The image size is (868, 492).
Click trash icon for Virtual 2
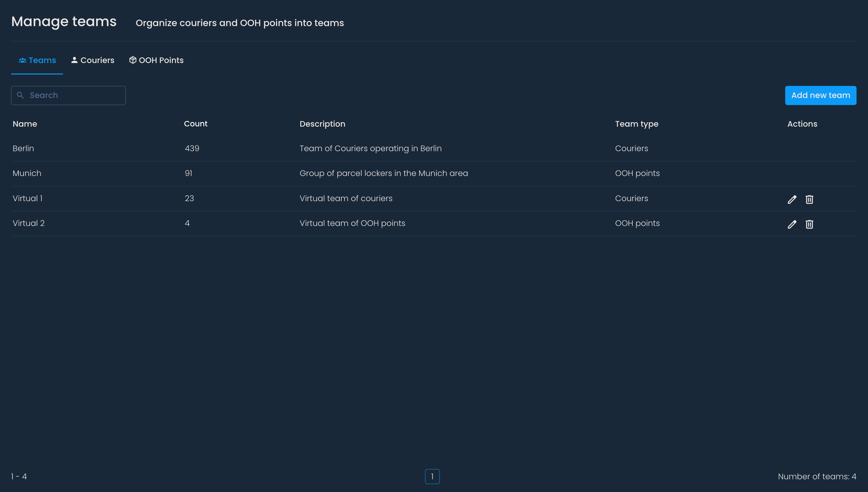[x=809, y=224]
